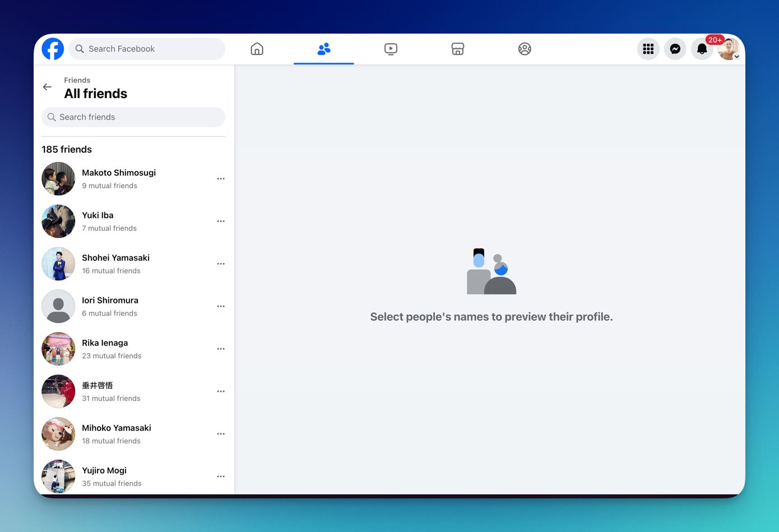The width and height of the screenshot is (779, 532).
Task: Select the Friends tab in top navigation
Action: (324, 49)
